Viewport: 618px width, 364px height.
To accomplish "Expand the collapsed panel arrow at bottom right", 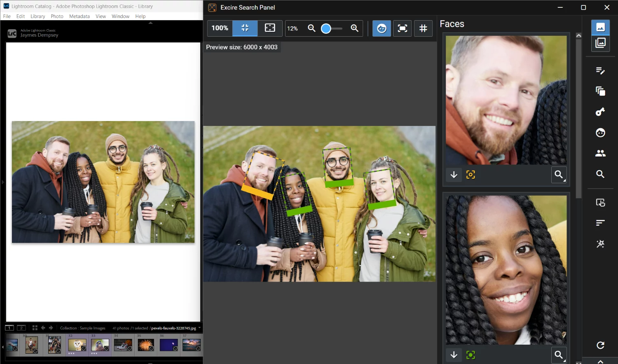I will pos(600,362).
